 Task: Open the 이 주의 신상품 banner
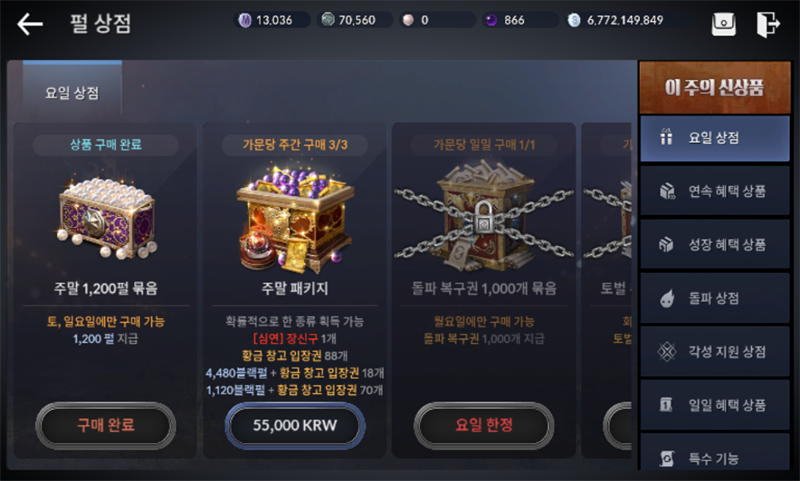[x=714, y=87]
